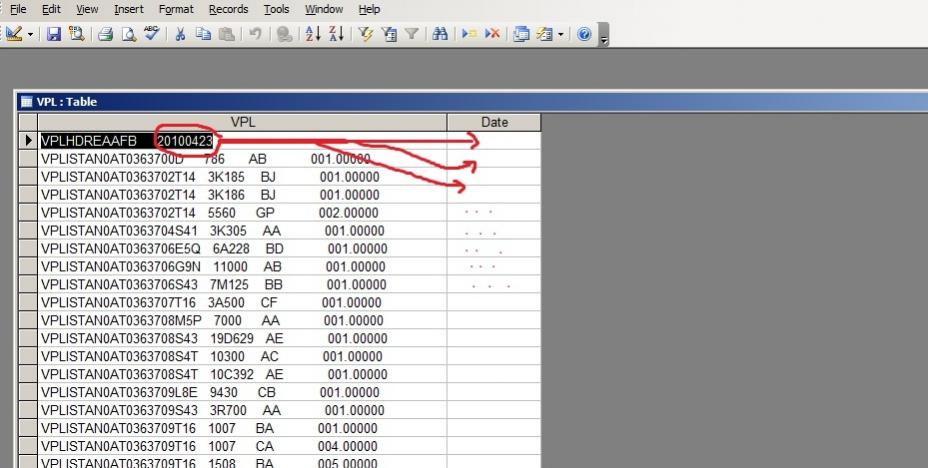The height and width of the screenshot is (468, 928).
Task: Select the current-record row selector with arrow
Action: [28, 141]
